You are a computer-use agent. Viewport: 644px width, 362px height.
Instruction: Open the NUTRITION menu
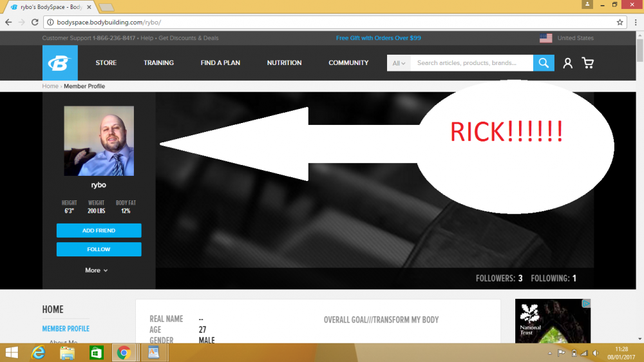[284, 63]
